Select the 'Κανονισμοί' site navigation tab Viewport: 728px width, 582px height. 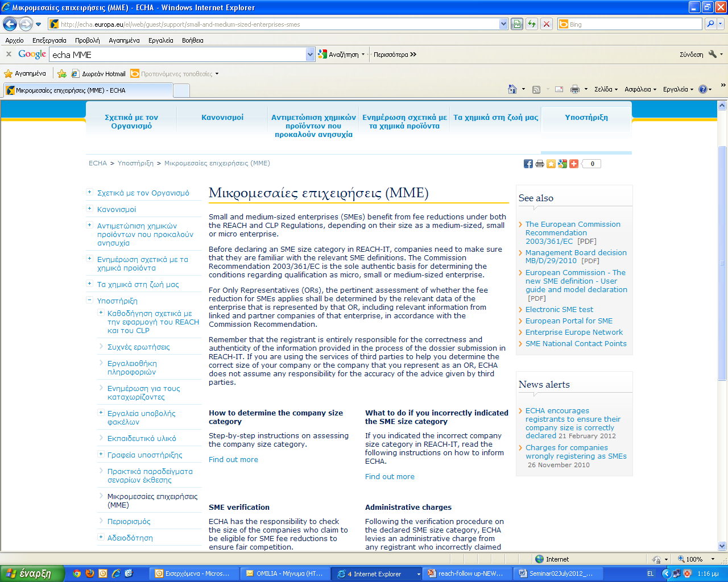[222, 118]
